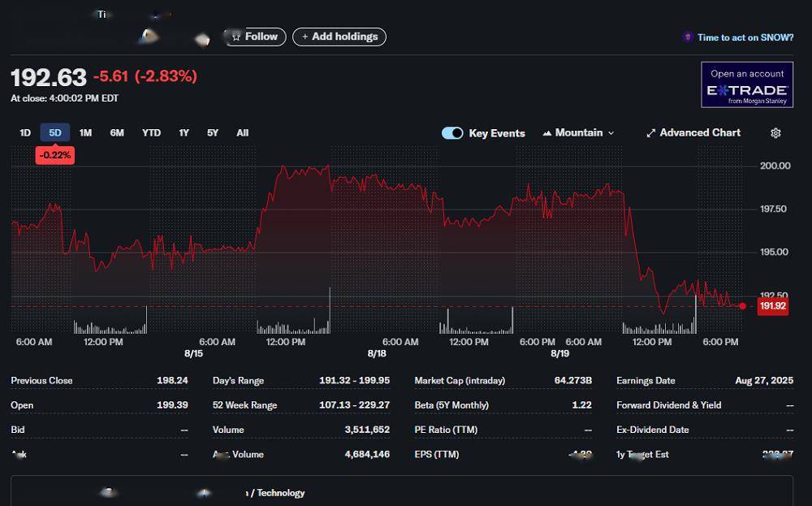The width and height of the screenshot is (812, 506).
Task: Click the Previous Close value 198.24
Action: coord(172,380)
